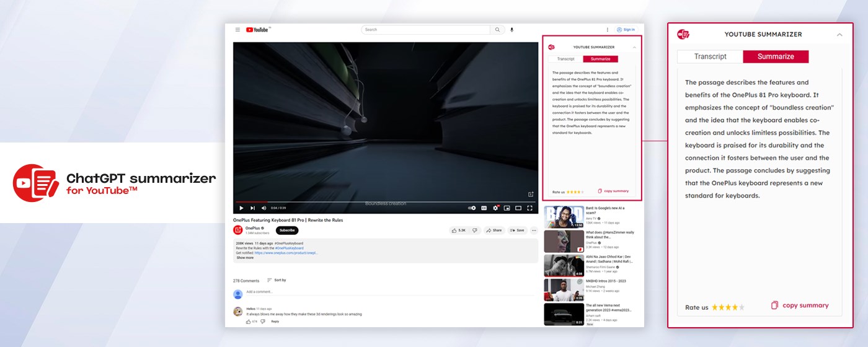Rate stars in YouTube page panel
868x347 pixels.
click(575, 192)
